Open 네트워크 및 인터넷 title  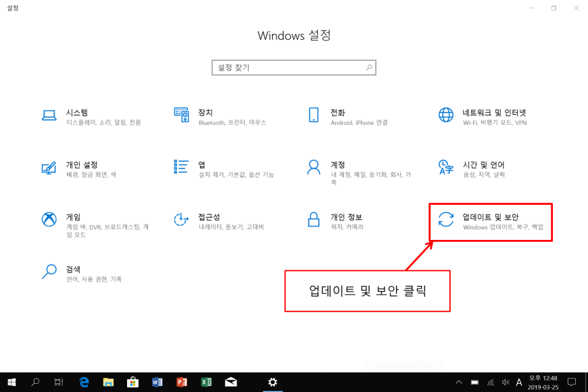(495, 113)
